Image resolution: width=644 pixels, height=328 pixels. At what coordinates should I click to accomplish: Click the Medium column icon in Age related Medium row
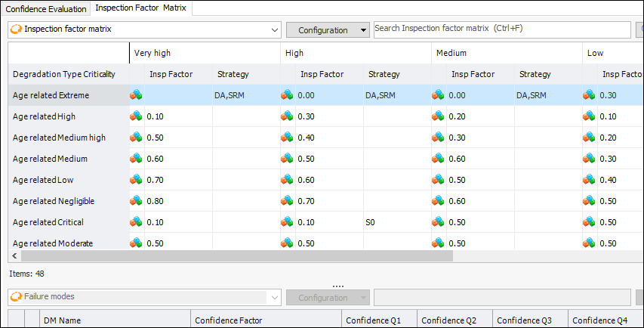[x=438, y=159]
